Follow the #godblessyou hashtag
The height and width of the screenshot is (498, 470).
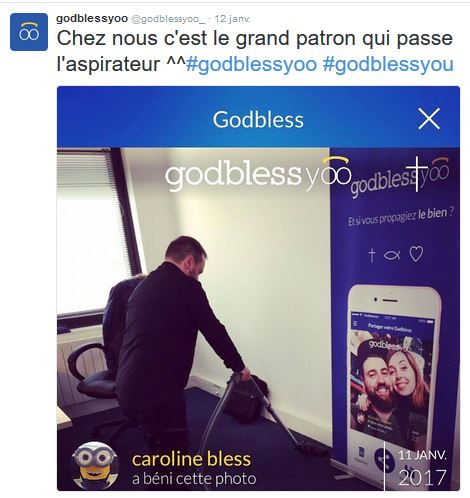388,64
